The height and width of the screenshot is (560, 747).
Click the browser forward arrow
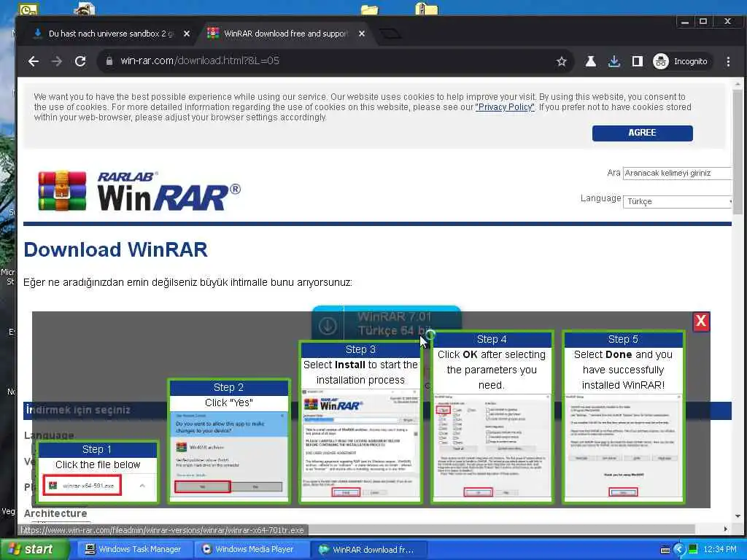point(57,61)
